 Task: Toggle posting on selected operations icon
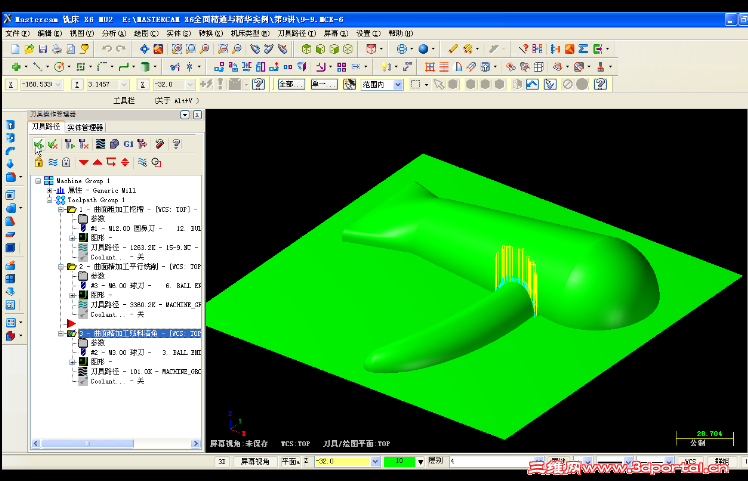[x=66, y=162]
